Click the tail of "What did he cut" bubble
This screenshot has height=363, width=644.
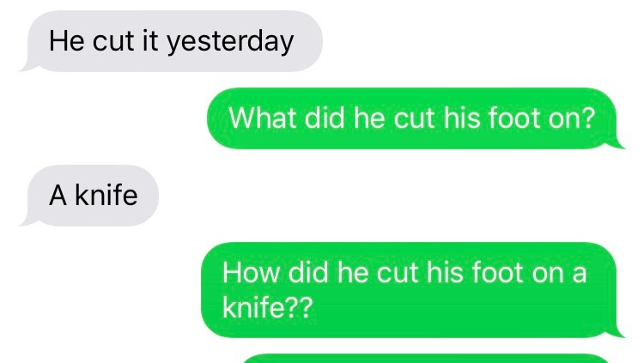pyautogui.click(x=617, y=143)
